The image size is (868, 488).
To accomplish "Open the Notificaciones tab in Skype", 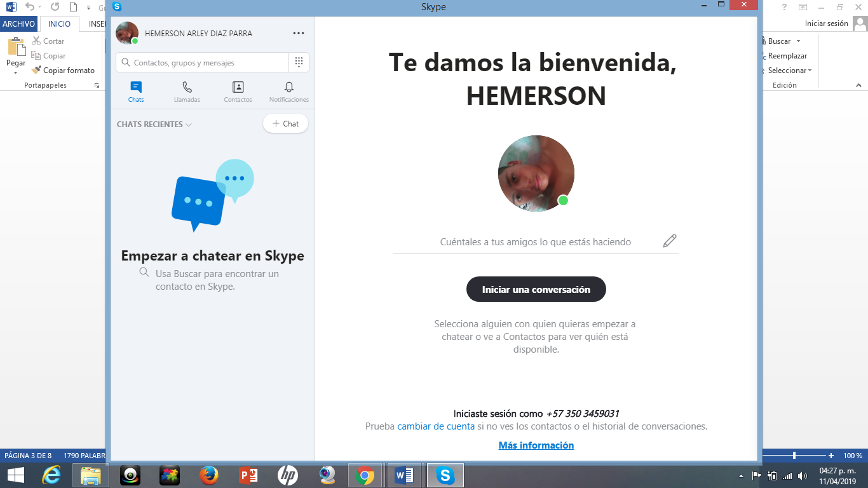I will point(289,91).
